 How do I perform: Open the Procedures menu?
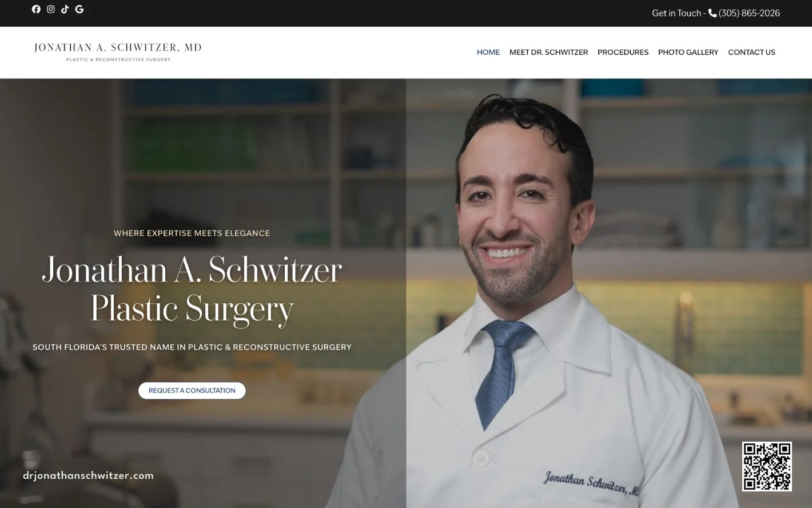[x=623, y=52]
